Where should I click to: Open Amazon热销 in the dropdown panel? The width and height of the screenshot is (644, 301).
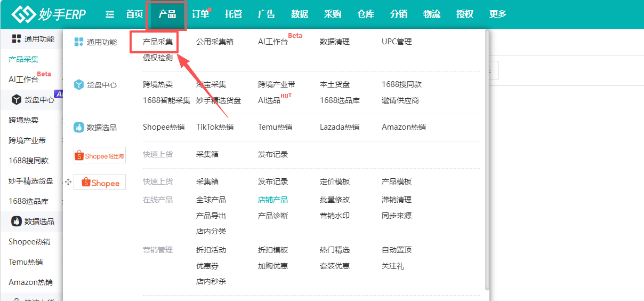point(404,127)
